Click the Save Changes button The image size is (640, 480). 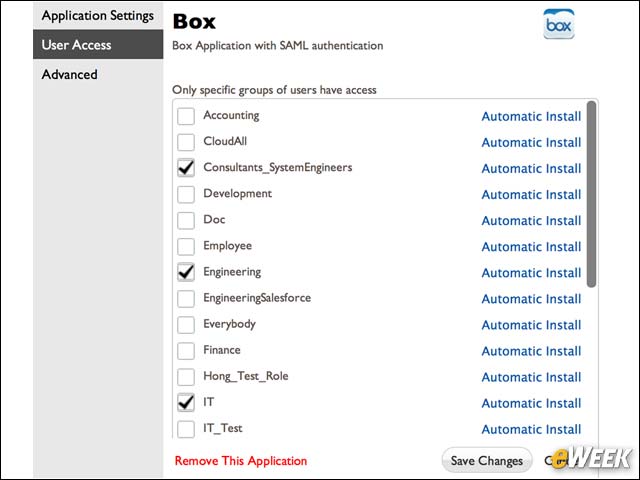[x=487, y=461]
